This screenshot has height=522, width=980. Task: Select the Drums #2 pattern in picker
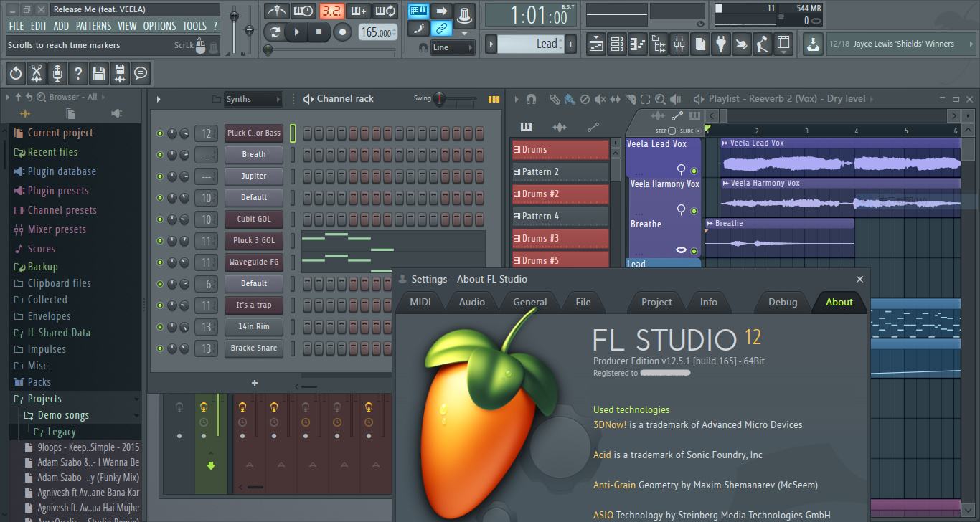(x=560, y=194)
